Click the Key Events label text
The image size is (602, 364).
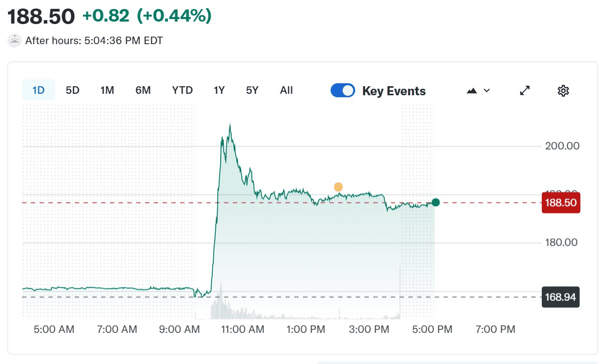click(x=394, y=91)
